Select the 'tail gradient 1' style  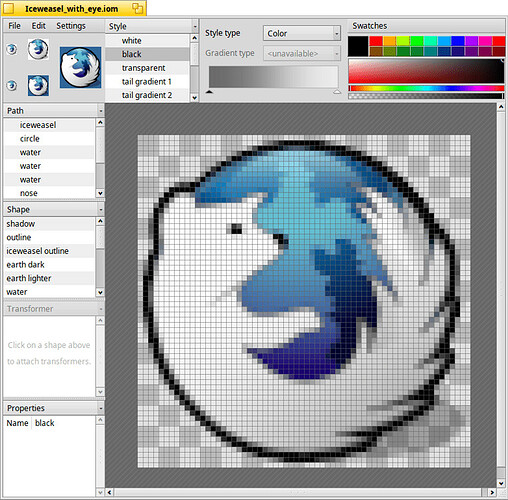[x=148, y=81]
